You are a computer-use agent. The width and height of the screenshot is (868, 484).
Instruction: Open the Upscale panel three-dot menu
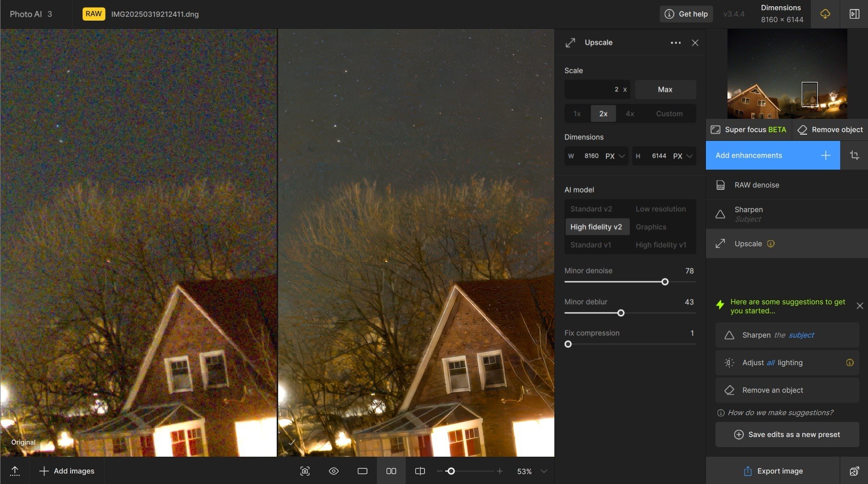click(675, 43)
